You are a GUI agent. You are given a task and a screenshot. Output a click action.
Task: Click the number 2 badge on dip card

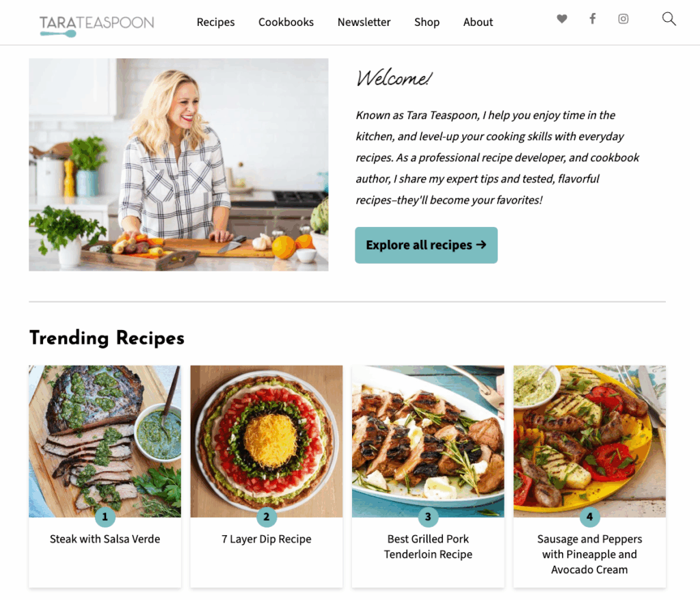[x=267, y=517]
